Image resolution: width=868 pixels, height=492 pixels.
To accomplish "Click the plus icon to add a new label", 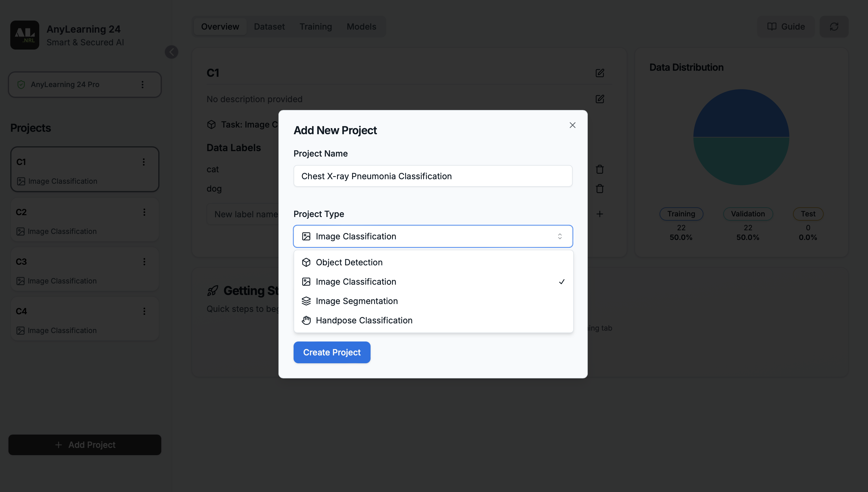I will (600, 214).
